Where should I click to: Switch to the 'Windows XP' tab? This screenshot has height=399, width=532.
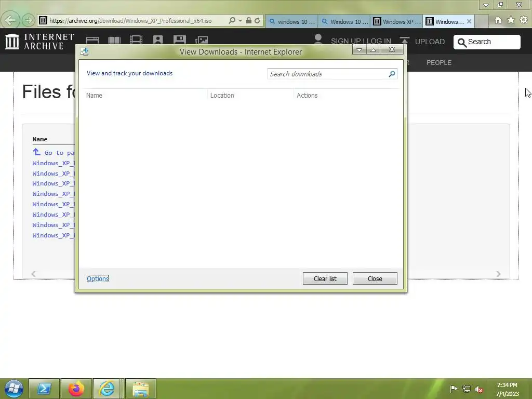(x=396, y=21)
